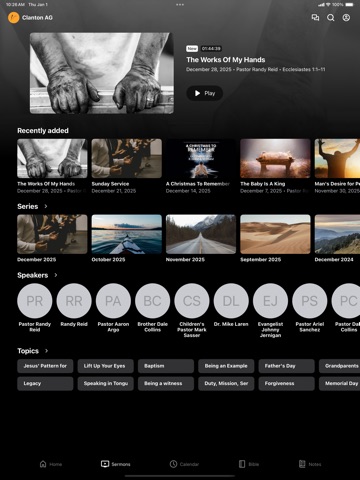Choose the Baptism topic

(x=166, y=366)
